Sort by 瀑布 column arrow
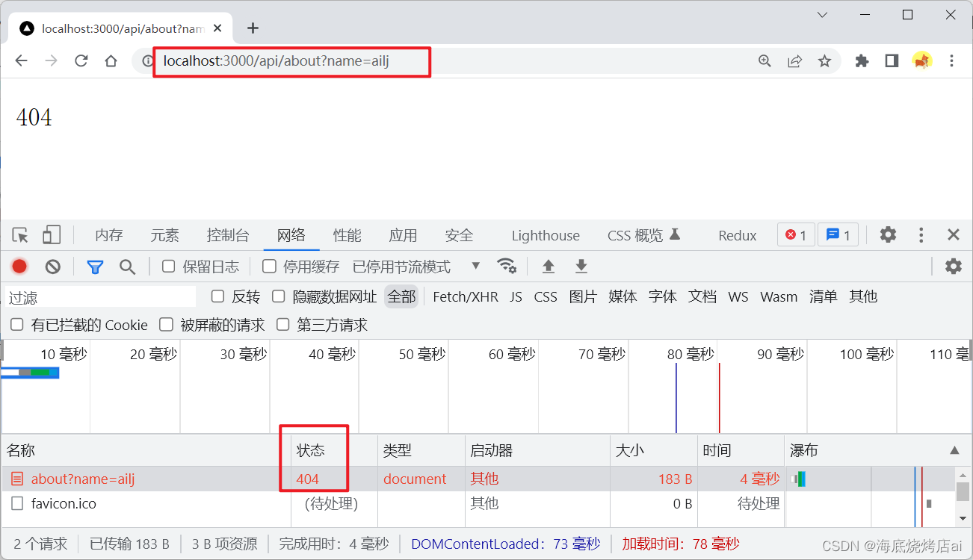The height and width of the screenshot is (560, 973). tap(954, 450)
